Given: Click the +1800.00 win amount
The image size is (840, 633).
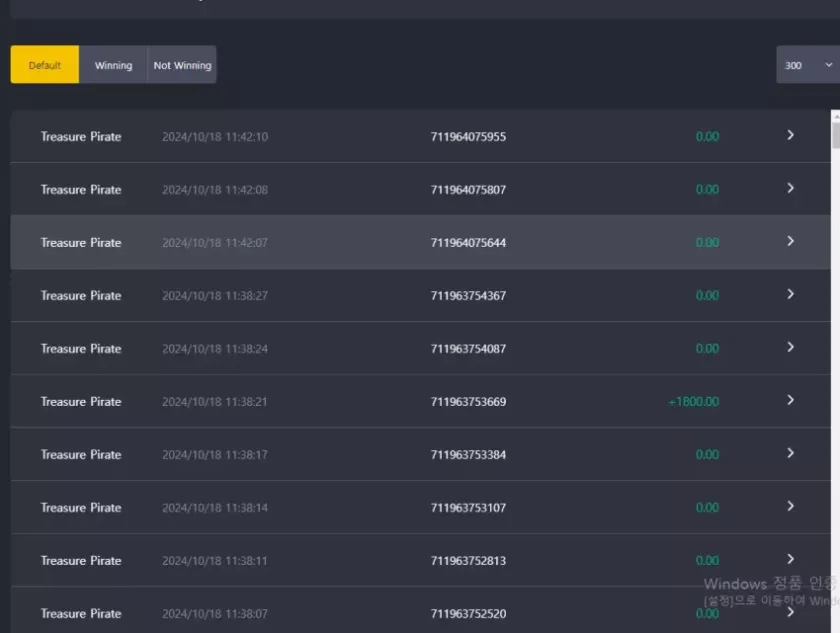Looking at the screenshot, I should point(693,402).
